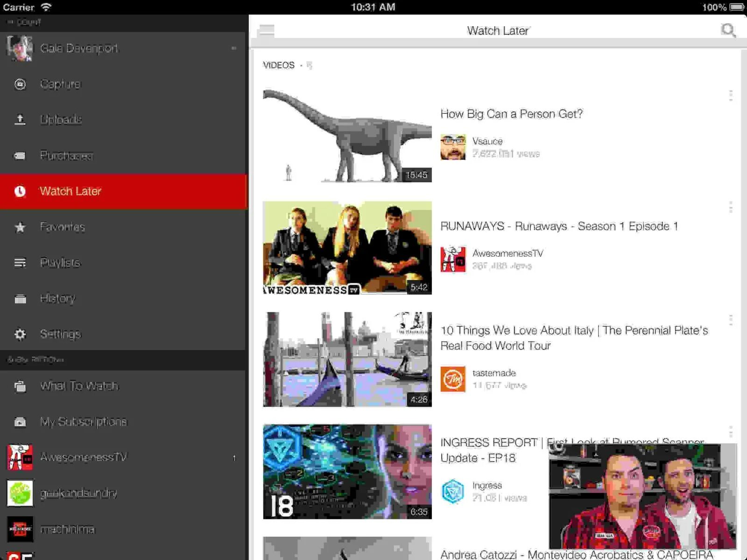The image size is (747, 560).
Task: Click the Uploads arrow icon
Action: (20, 119)
